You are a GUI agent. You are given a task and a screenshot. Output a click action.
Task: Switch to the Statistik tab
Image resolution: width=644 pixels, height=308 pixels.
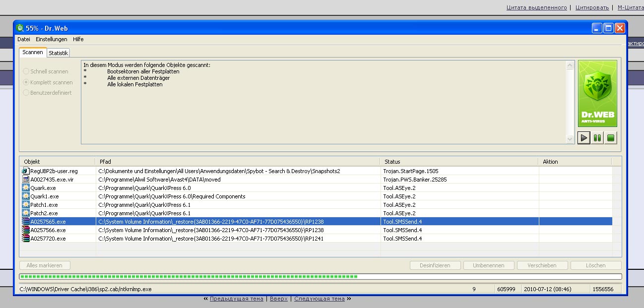(58, 53)
